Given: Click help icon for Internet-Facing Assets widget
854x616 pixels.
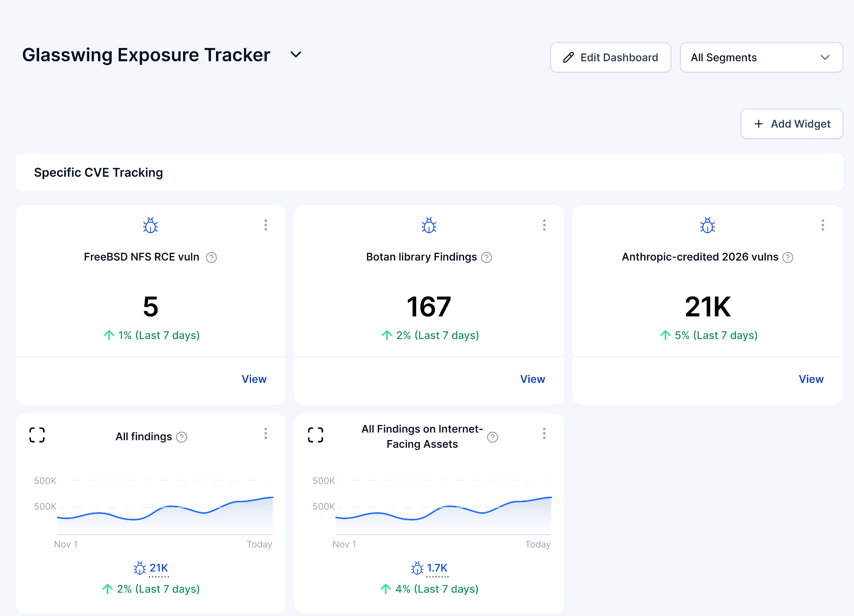Looking at the screenshot, I should [x=492, y=437].
